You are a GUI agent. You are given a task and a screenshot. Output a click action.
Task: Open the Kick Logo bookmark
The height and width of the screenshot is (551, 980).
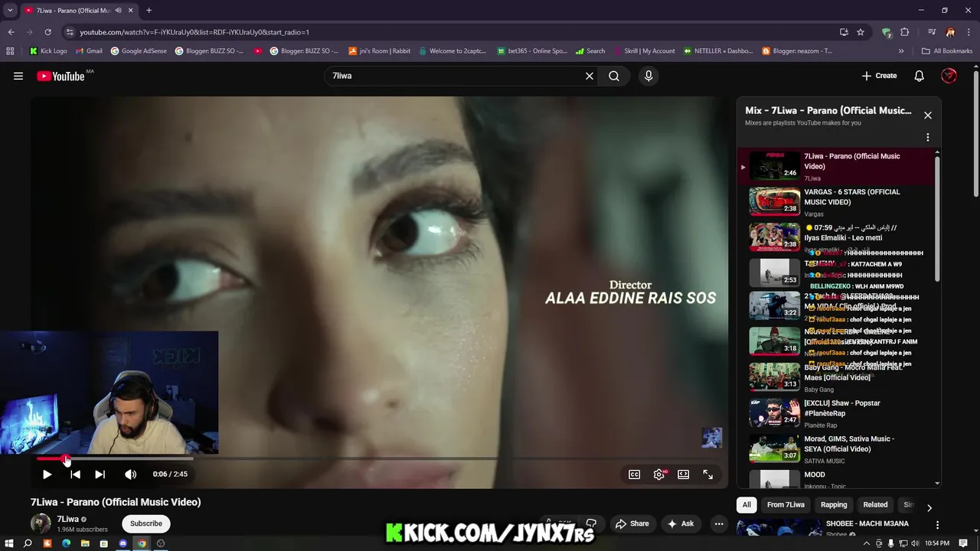point(48,51)
